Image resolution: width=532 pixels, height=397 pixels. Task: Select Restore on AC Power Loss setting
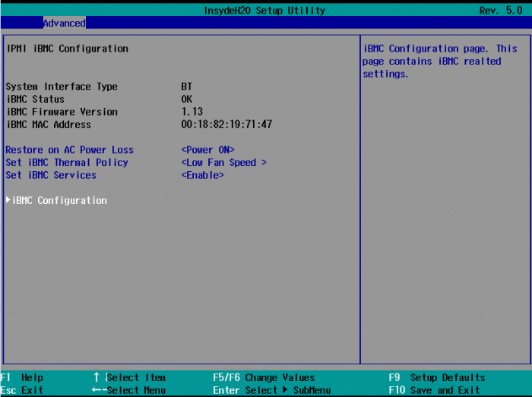pos(69,150)
